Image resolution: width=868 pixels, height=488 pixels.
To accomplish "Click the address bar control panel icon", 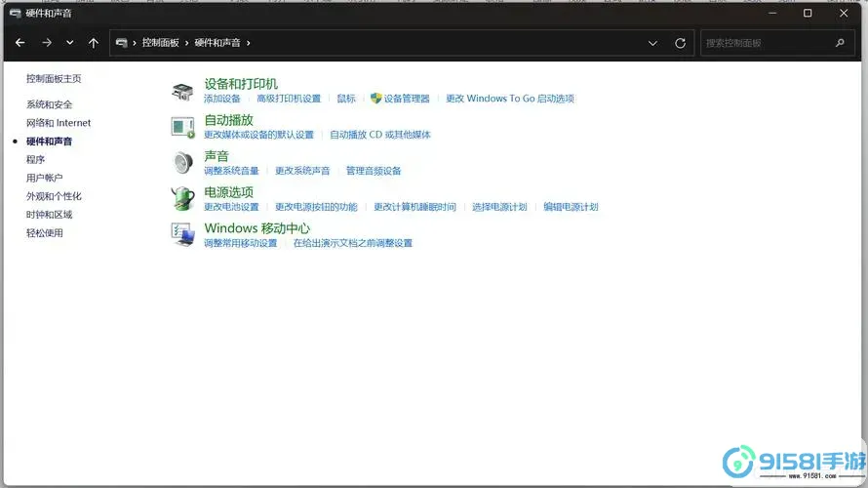I will [x=121, y=43].
